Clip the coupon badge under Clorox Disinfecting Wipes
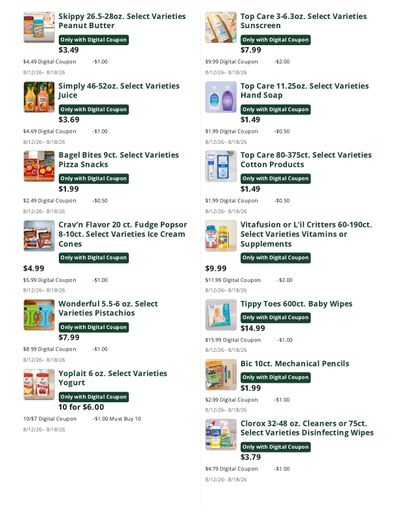This screenshot has height=518, width=400. [276, 447]
